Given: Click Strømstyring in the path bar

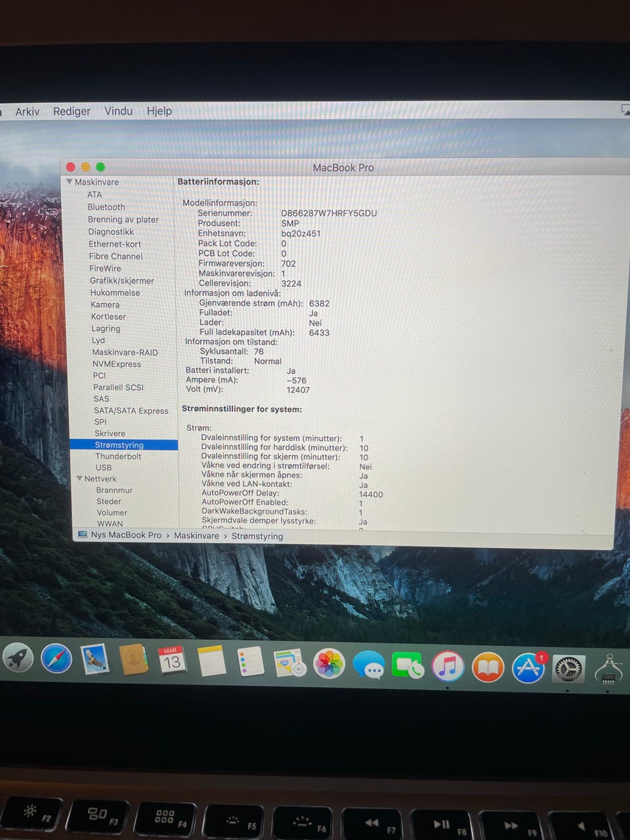Looking at the screenshot, I should click(257, 536).
